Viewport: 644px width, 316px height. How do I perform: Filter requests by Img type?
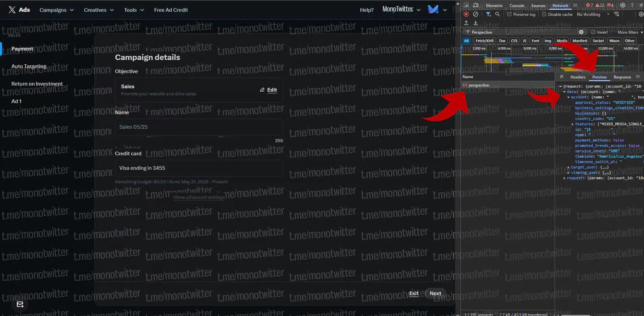click(x=548, y=41)
